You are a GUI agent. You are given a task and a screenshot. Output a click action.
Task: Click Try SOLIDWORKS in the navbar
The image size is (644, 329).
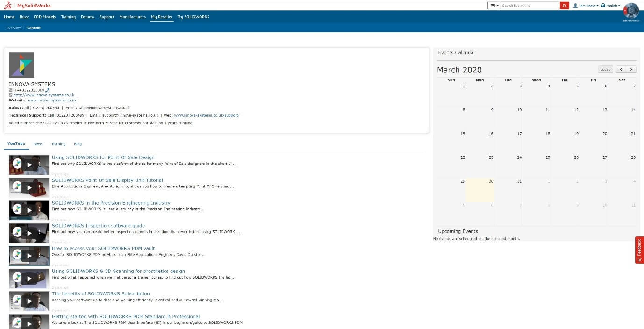pos(193,17)
